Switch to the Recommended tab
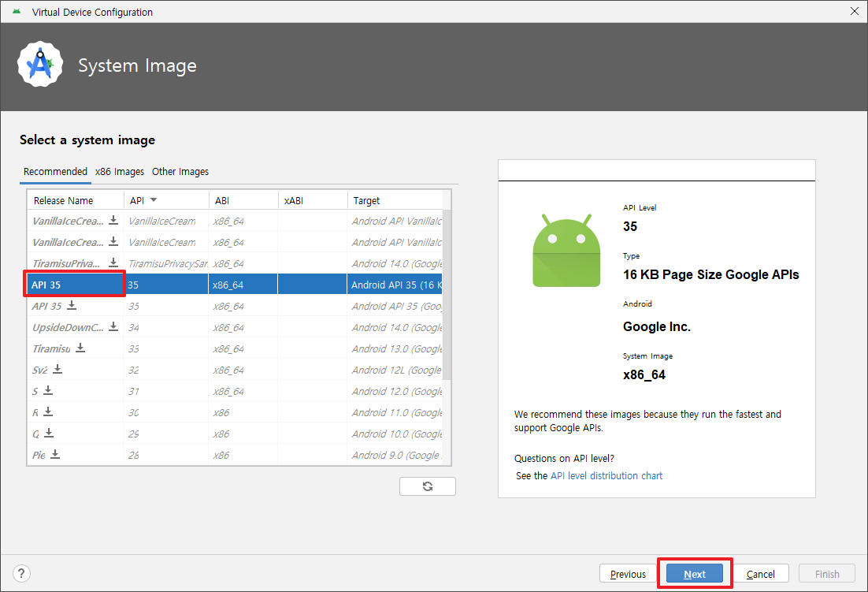868x592 pixels. (x=55, y=172)
